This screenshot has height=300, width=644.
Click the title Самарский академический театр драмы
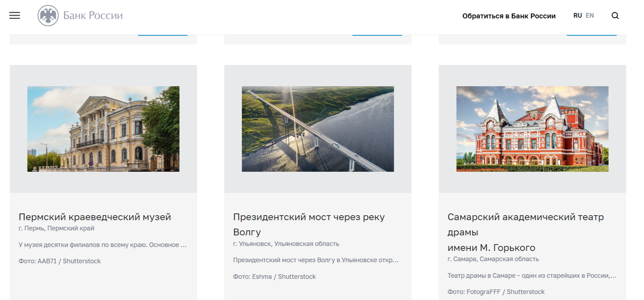[x=526, y=224]
